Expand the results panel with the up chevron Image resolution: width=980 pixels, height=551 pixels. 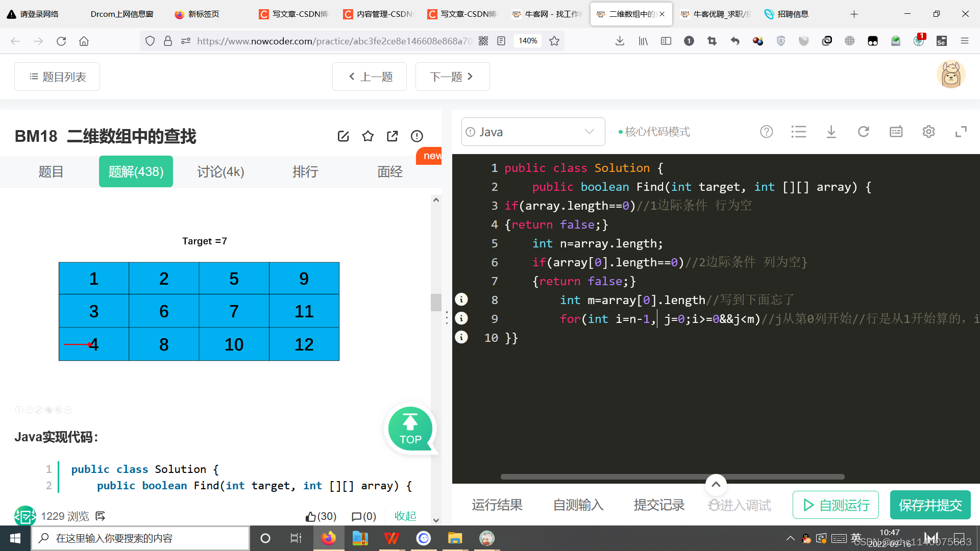click(716, 485)
